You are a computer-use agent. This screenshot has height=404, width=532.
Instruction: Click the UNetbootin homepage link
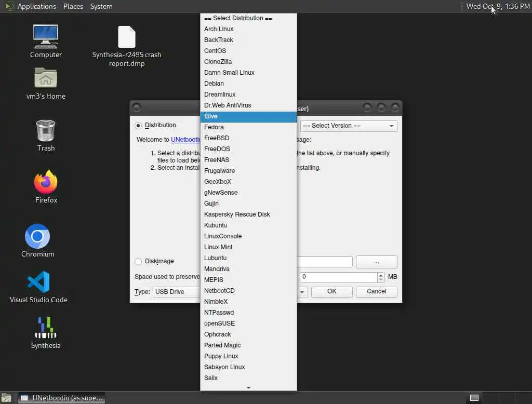185,139
